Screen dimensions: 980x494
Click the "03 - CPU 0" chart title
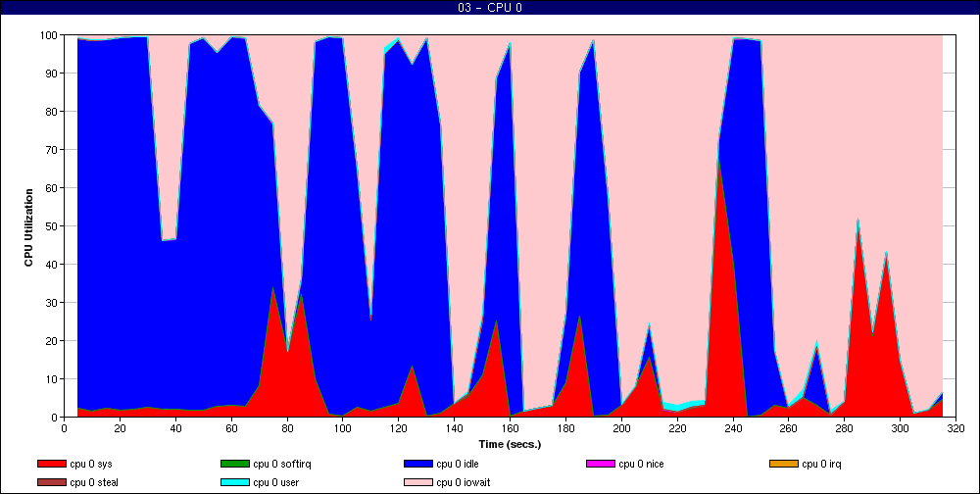(489, 9)
